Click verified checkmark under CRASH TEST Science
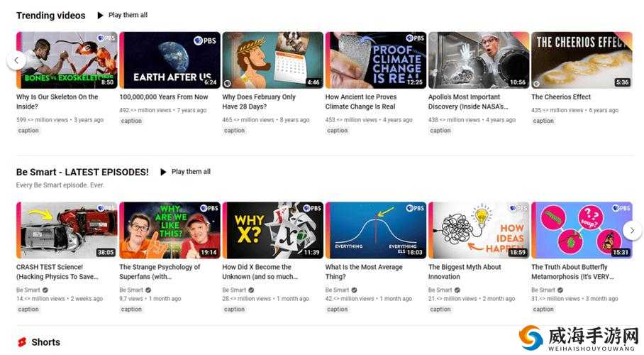The height and width of the screenshot is (355, 644). [x=45, y=290]
